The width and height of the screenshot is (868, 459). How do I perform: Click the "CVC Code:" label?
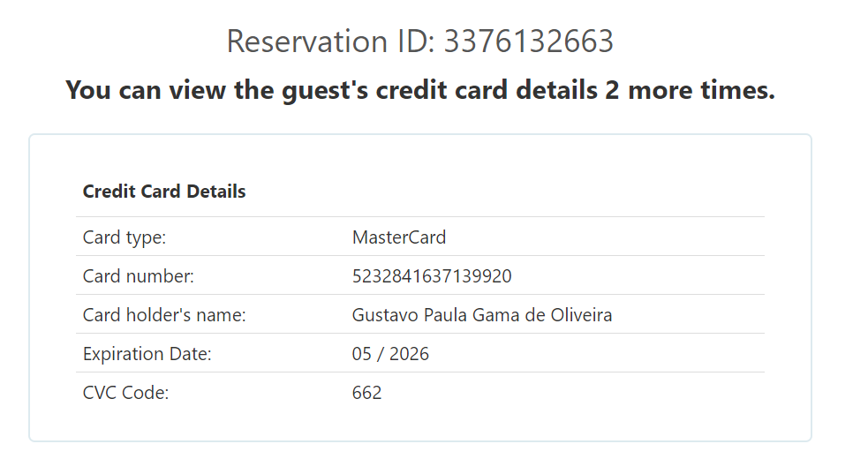pos(125,393)
